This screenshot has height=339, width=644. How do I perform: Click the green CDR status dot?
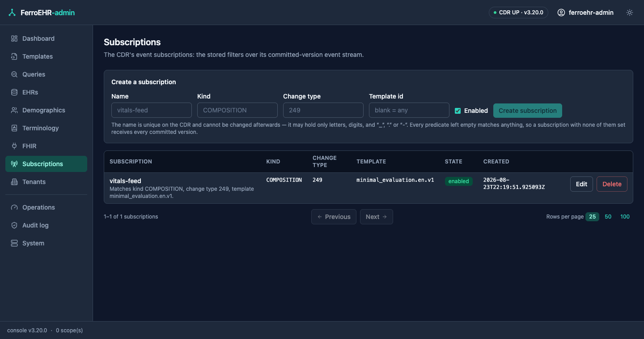coord(495,13)
